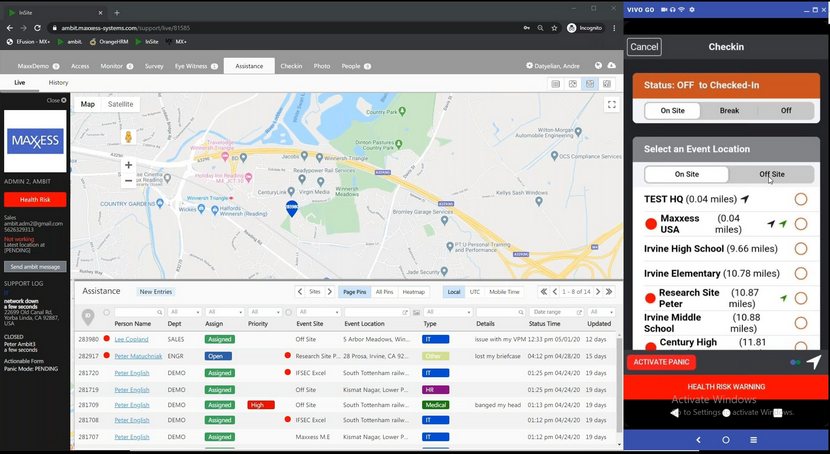Open the settings gear next to Datyelian, Andre

tap(529, 66)
